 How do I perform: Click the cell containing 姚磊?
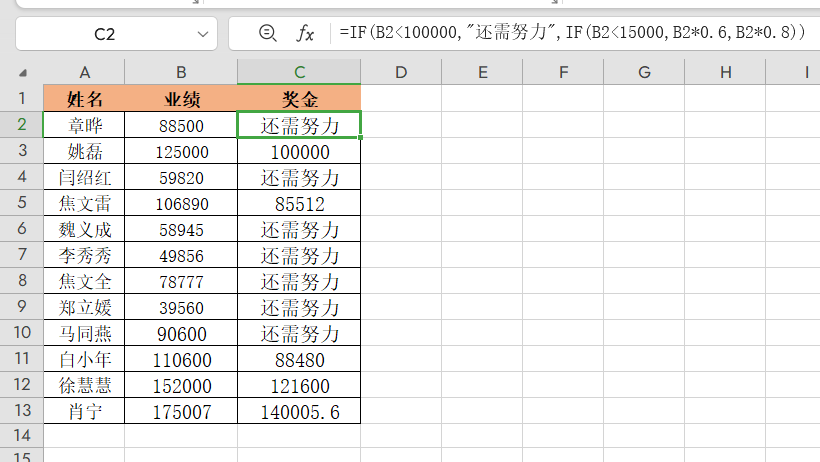[84, 151]
